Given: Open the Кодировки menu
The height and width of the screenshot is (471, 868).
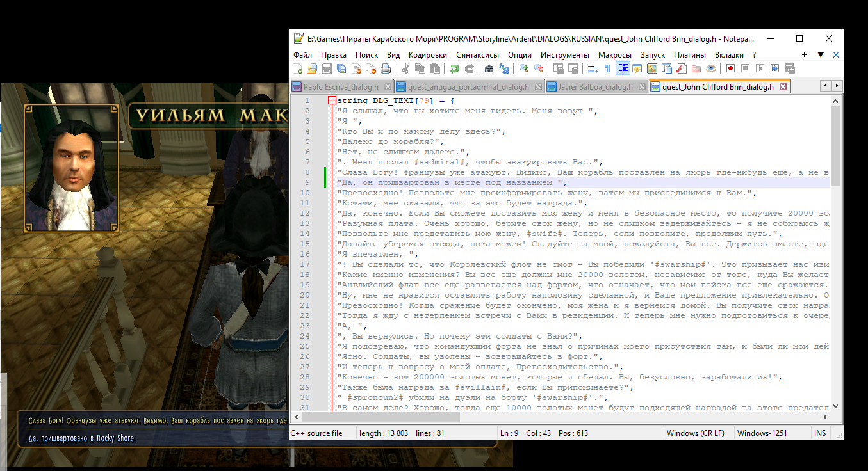Looking at the screenshot, I should (427, 55).
